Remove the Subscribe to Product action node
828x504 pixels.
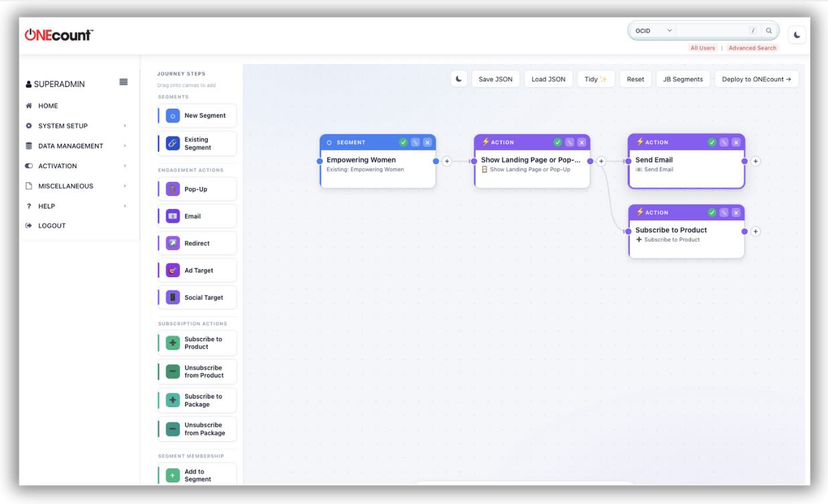pos(736,212)
